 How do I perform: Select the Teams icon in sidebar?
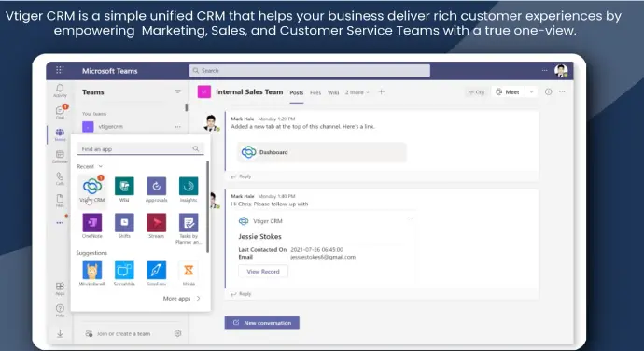(x=60, y=134)
